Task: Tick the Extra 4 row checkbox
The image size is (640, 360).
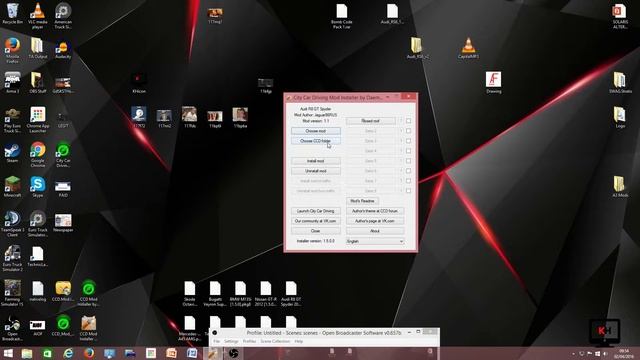Action: [x=408, y=151]
